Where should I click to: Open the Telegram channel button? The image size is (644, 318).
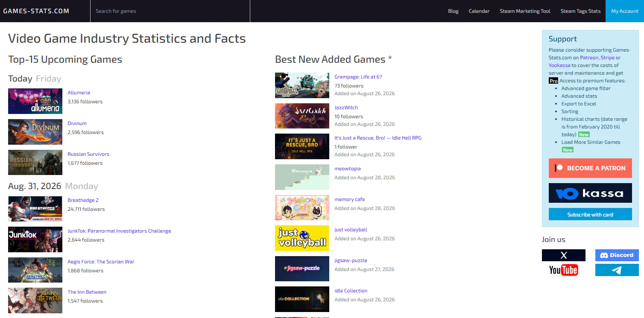click(617, 270)
